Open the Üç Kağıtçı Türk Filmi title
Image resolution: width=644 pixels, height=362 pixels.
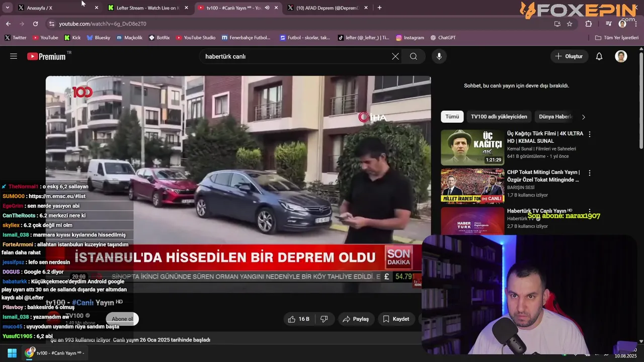pos(545,137)
